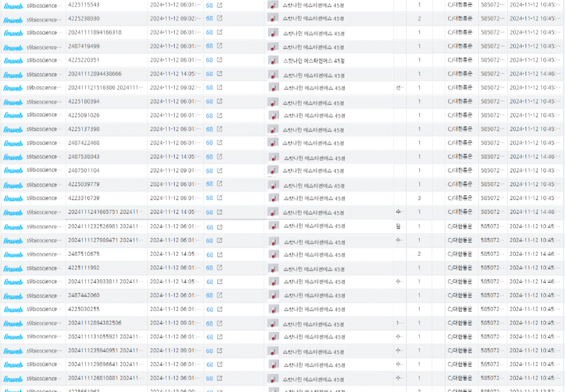
Task: Click imweb logo in order 20241111894166318 row
Action: coord(13,33)
